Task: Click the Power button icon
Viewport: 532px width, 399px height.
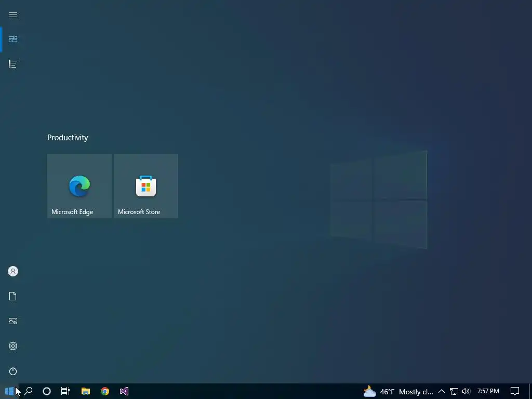Action: [x=13, y=371]
